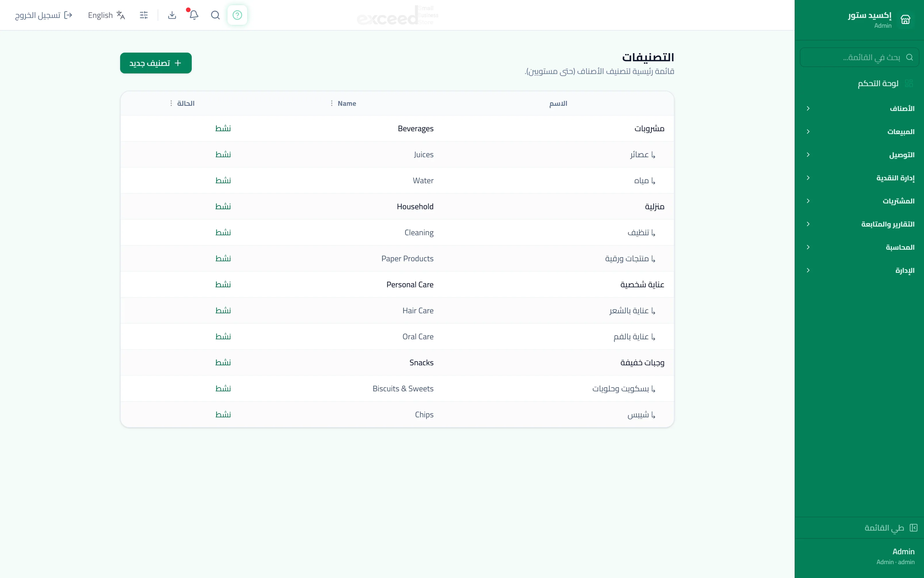The width and height of the screenshot is (924, 578).
Task: Expand the التقارير والمتابعة sidebar section
Action: (859, 224)
